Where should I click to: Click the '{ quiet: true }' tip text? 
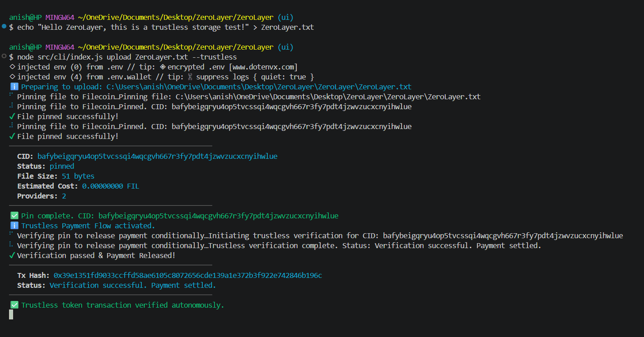click(283, 77)
